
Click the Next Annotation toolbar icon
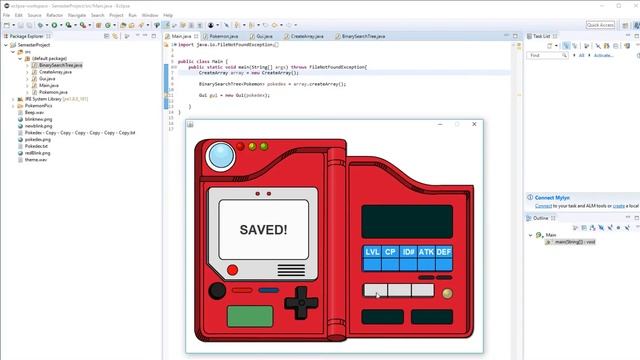(237, 25)
